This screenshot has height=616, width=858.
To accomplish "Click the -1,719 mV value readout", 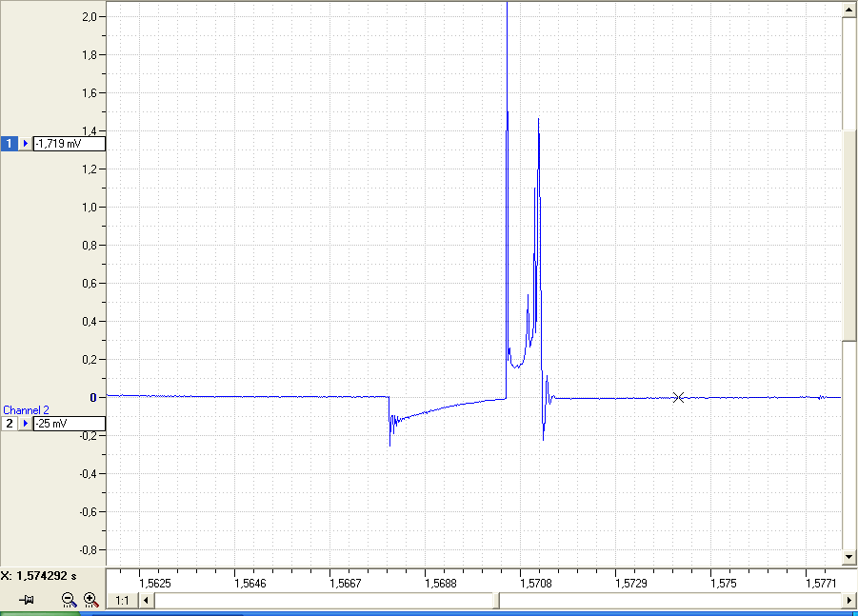I will click(x=69, y=144).
